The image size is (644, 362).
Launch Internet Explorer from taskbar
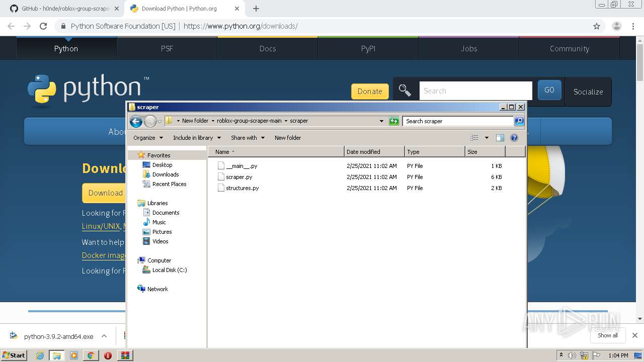(40, 355)
